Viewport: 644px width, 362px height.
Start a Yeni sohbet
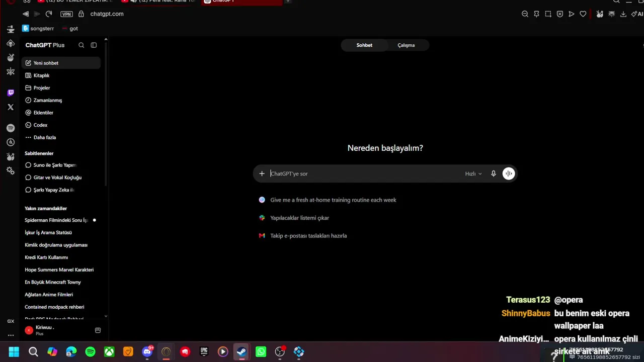coord(61,63)
